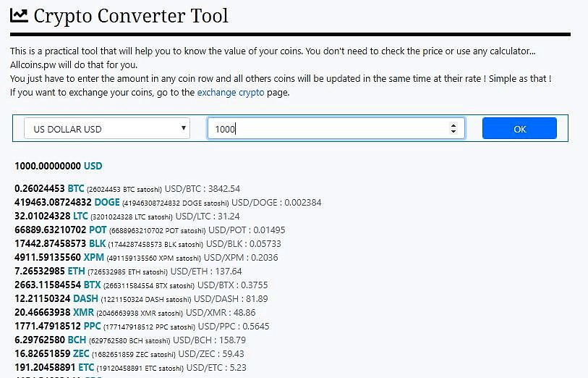The width and height of the screenshot is (588, 378).
Task: Click the USD/XPM : 0.2036 rate
Action: point(241,258)
